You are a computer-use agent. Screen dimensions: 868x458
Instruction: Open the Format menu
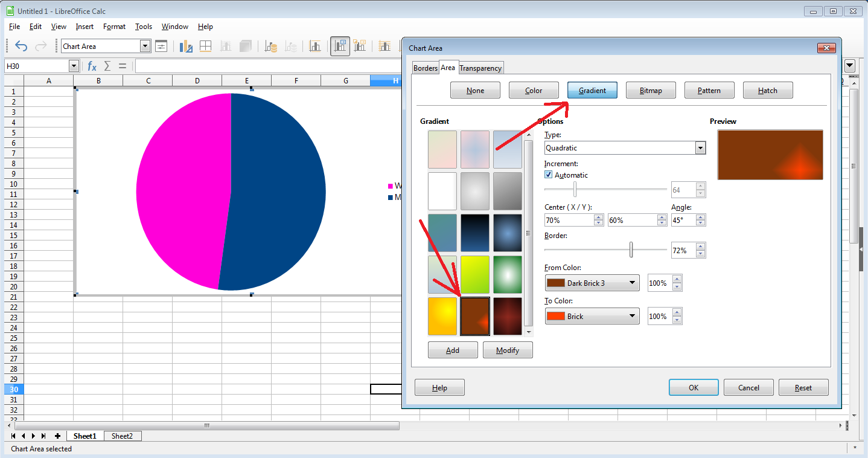114,27
